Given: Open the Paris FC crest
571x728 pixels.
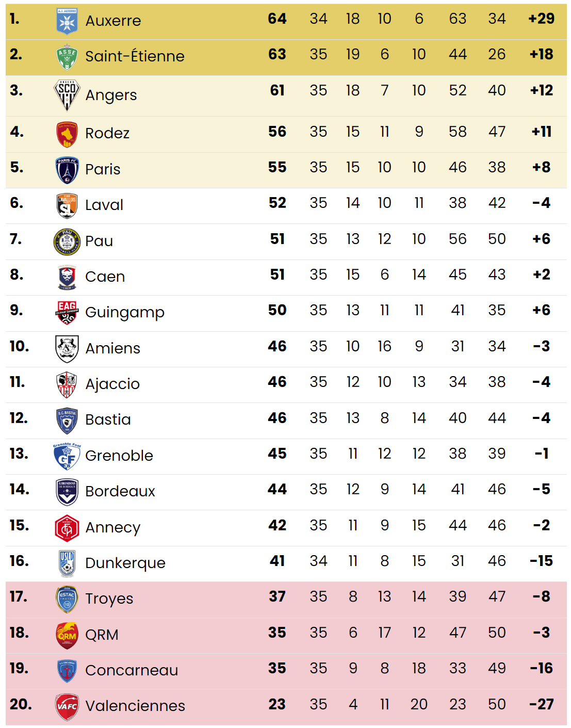Looking at the screenshot, I should click(67, 170).
